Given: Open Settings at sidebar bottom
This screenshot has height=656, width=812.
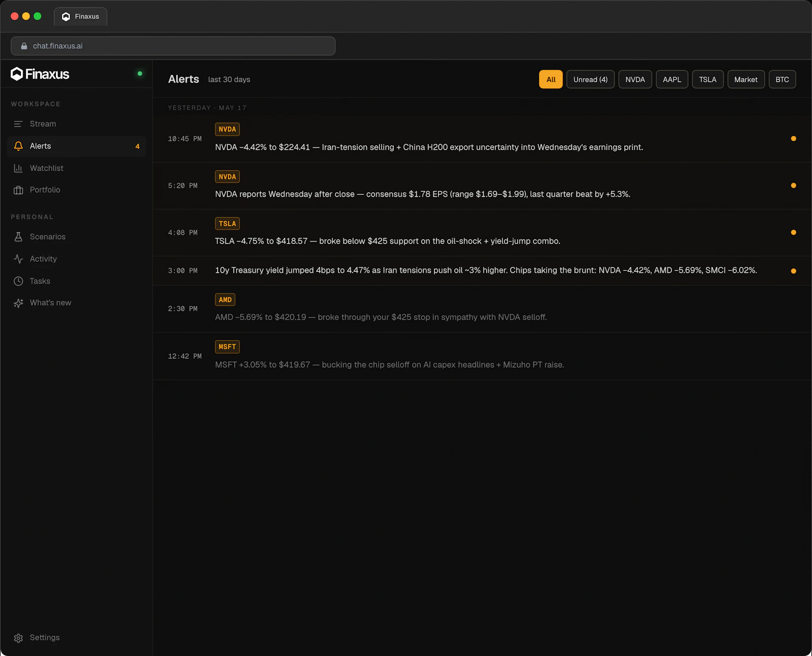Looking at the screenshot, I should tap(77, 638).
